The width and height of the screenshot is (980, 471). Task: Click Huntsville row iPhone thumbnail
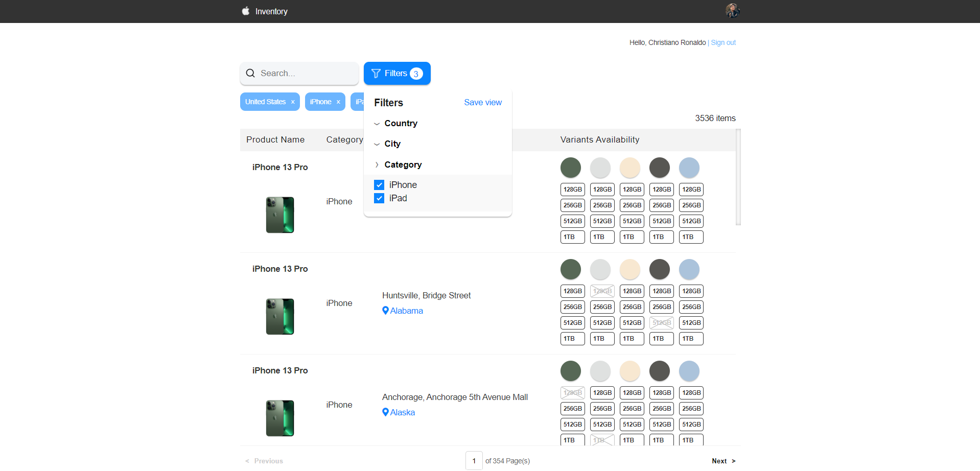pyautogui.click(x=280, y=317)
